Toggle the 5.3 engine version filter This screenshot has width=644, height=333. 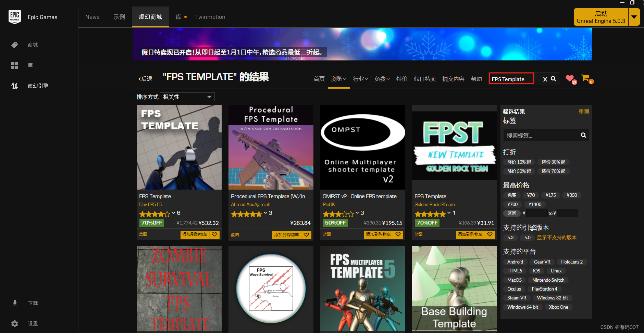(x=510, y=238)
